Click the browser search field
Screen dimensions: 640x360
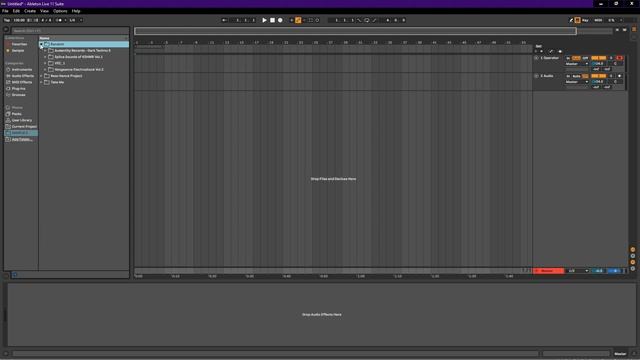pyautogui.click(x=70, y=31)
